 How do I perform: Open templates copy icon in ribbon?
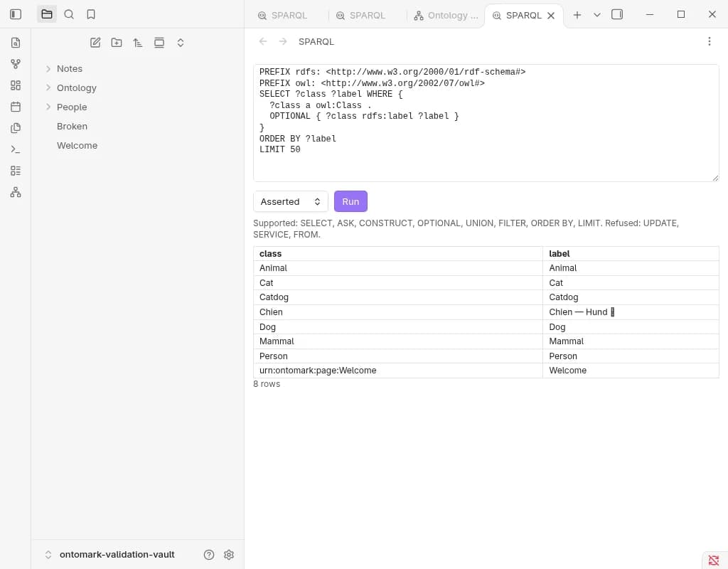click(16, 128)
